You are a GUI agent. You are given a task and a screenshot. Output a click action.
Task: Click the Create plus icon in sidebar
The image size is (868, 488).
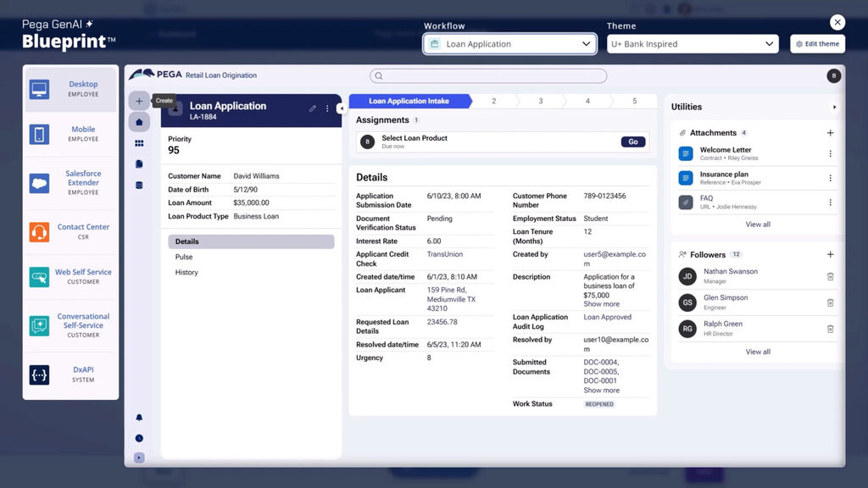139,101
